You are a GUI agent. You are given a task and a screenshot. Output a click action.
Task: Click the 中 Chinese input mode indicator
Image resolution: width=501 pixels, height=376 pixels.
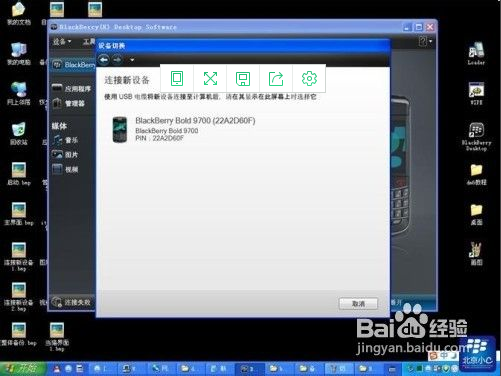[444, 356]
